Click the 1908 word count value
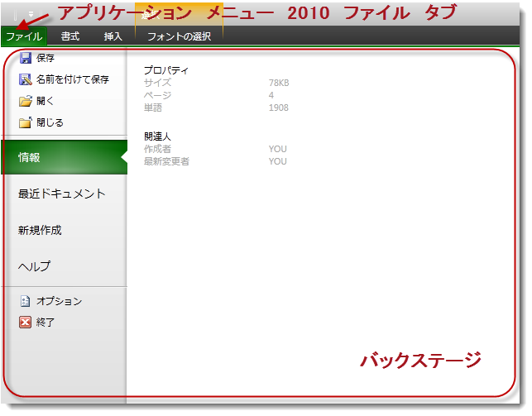 point(279,108)
